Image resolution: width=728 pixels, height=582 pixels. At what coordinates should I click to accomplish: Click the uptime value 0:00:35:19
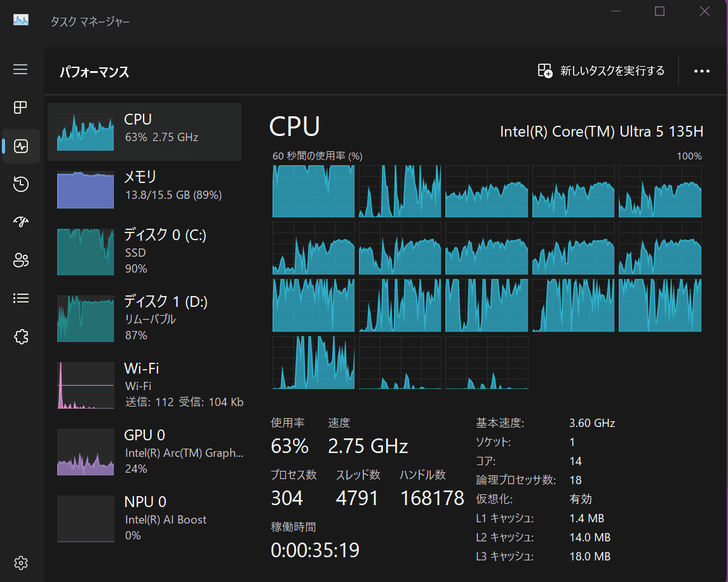pos(315,550)
